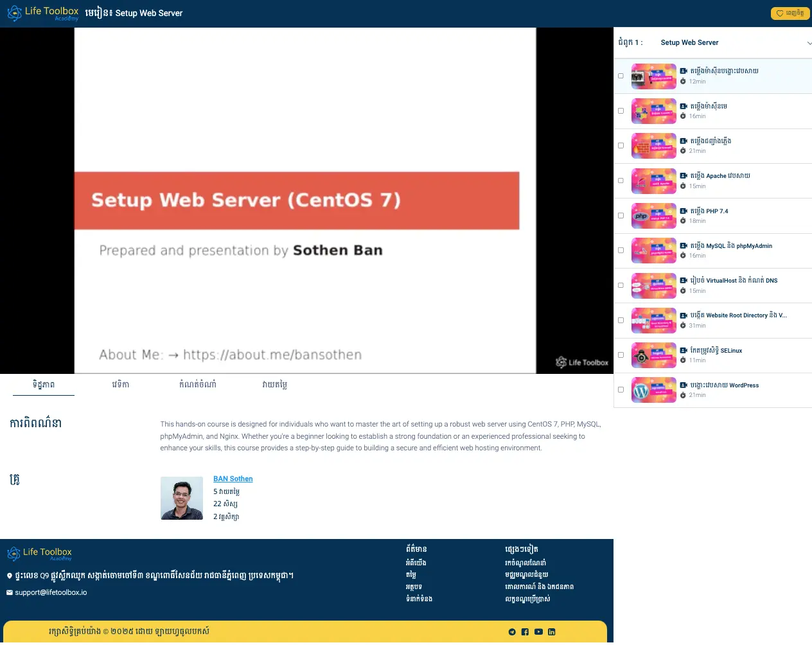Click the Life Toolbox watermark logo in the video
812x645 pixels.
[x=582, y=363]
